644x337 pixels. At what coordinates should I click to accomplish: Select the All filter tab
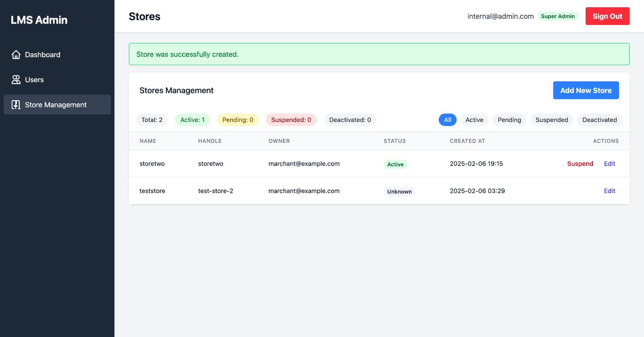point(448,120)
